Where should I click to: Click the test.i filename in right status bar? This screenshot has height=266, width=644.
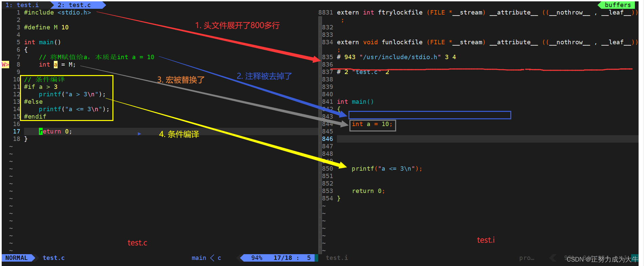[x=337, y=258]
